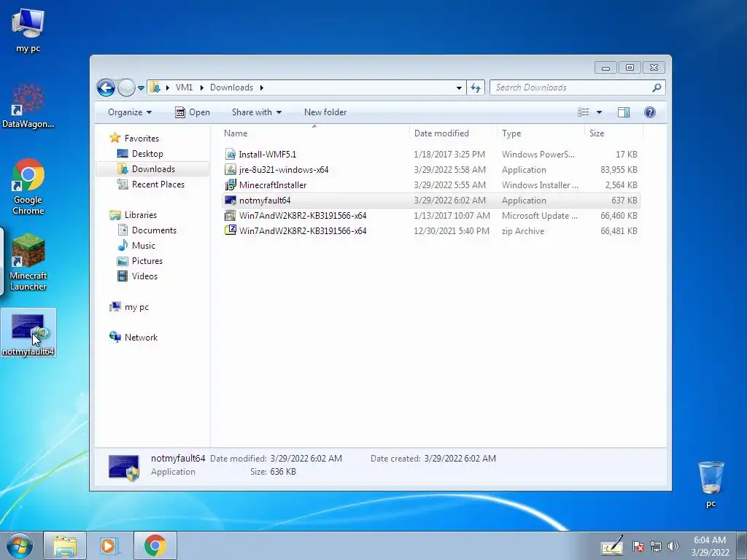
Task: Open the my pc desktop icon
Action: tap(28, 31)
